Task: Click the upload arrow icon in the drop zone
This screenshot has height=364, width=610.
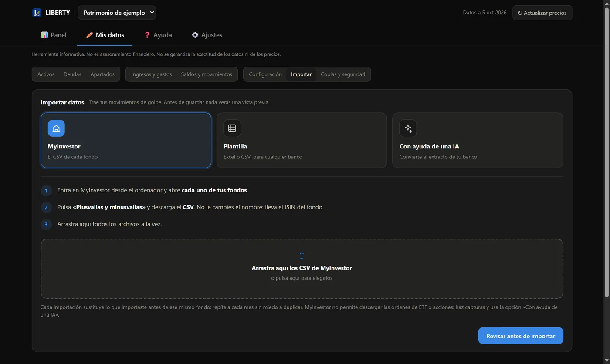Action: click(x=302, y=256)
